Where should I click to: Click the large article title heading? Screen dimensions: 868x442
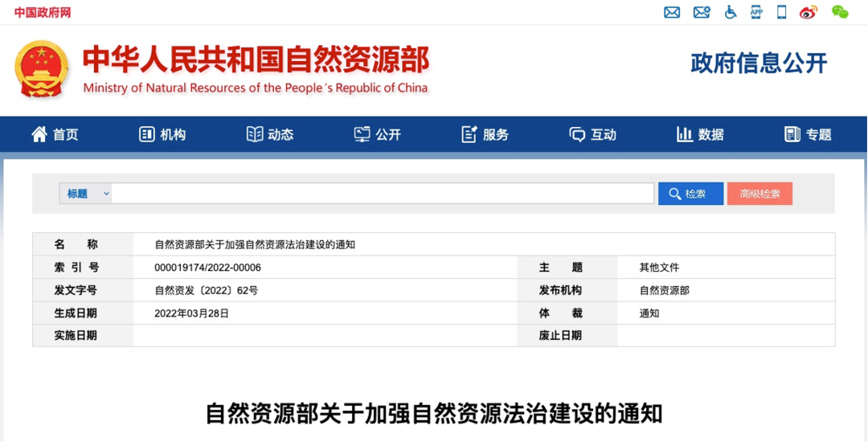point(434,413)
